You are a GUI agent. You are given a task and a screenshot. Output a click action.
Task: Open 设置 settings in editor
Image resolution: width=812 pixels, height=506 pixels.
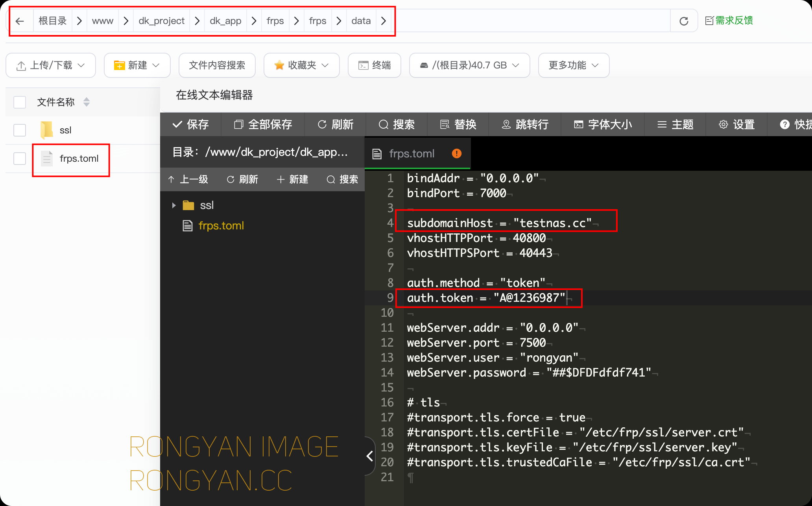coord(736,125)
